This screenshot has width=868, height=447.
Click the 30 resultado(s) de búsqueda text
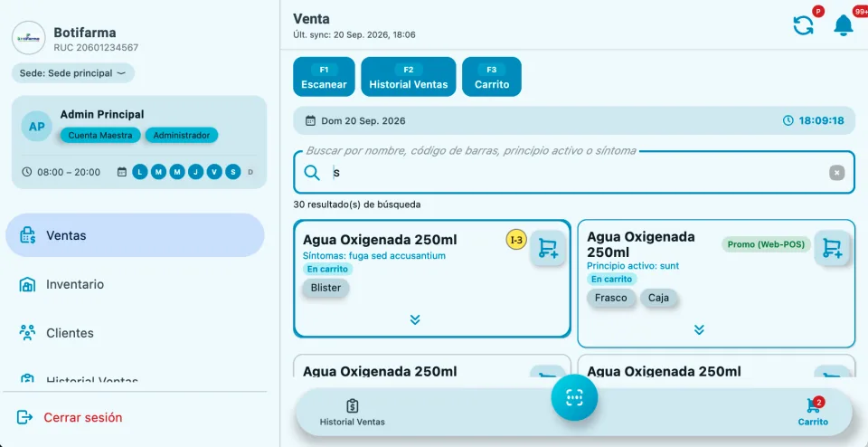pyautogui.click(x=357, y=204)
